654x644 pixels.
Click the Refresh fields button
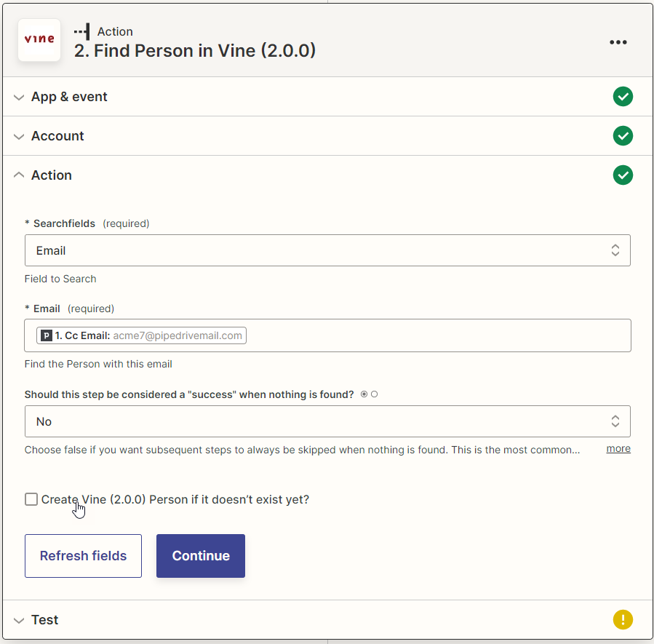(83, 556)
